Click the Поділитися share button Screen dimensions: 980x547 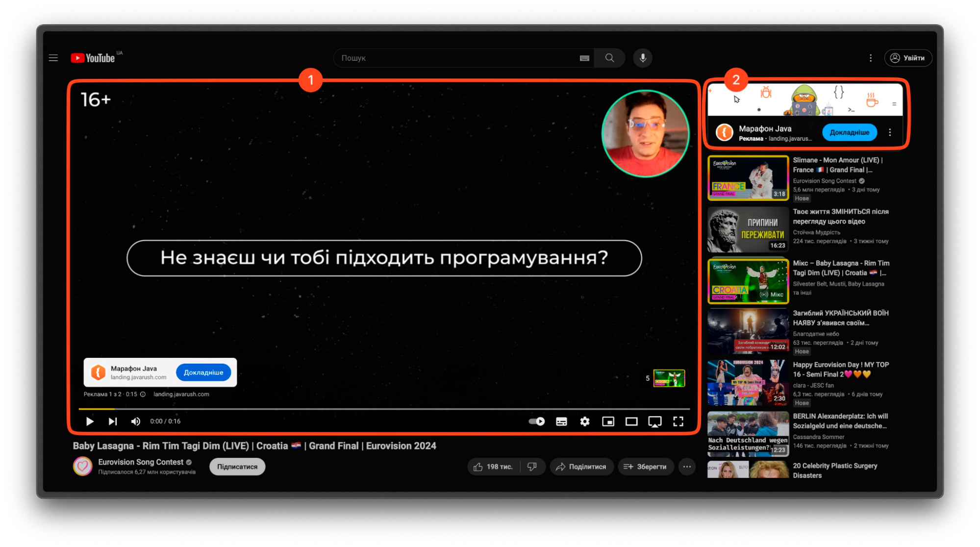tap(581, 467)
